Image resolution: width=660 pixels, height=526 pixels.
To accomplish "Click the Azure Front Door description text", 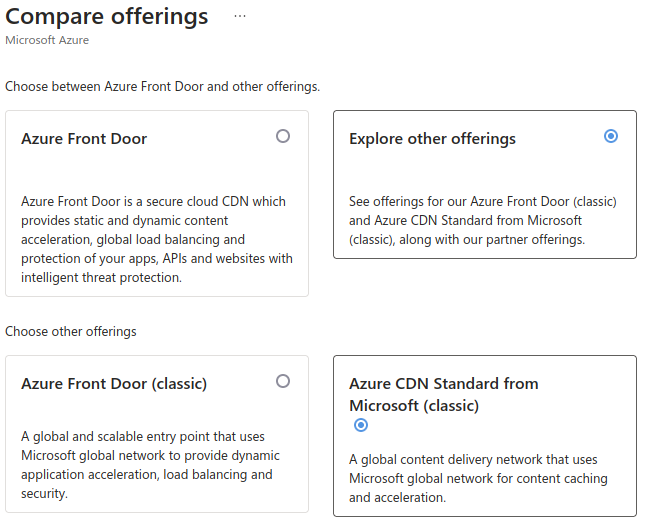I will (x=157, y=239).
